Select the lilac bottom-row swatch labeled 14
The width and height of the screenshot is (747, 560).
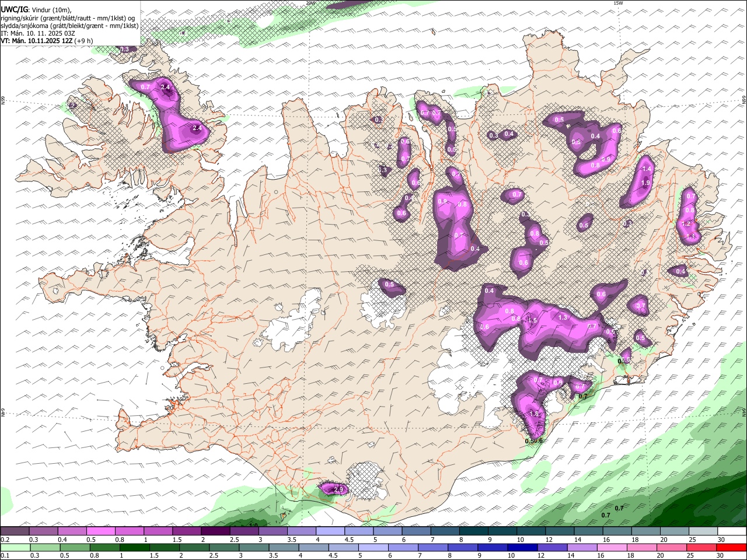(581, 547)
